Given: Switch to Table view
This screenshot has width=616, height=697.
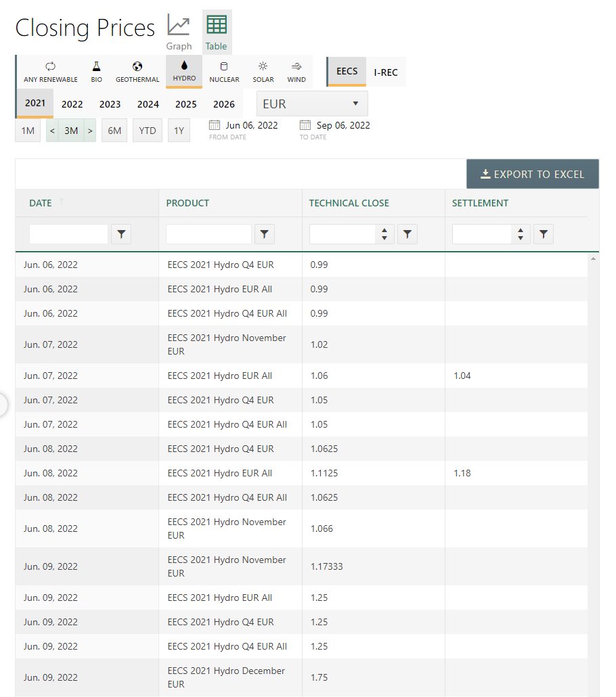Looking at the screenshot, I should [217, 32].
